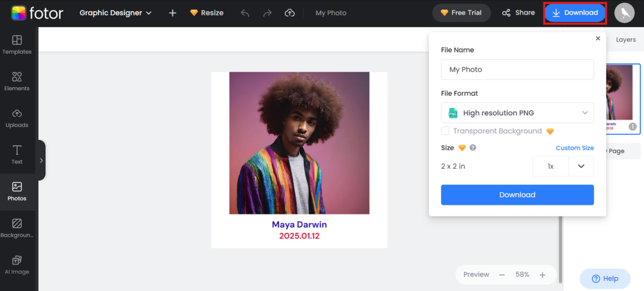Select the Maya Darwin text on canvas
This screenshot has width=644, height=291.
299,224
